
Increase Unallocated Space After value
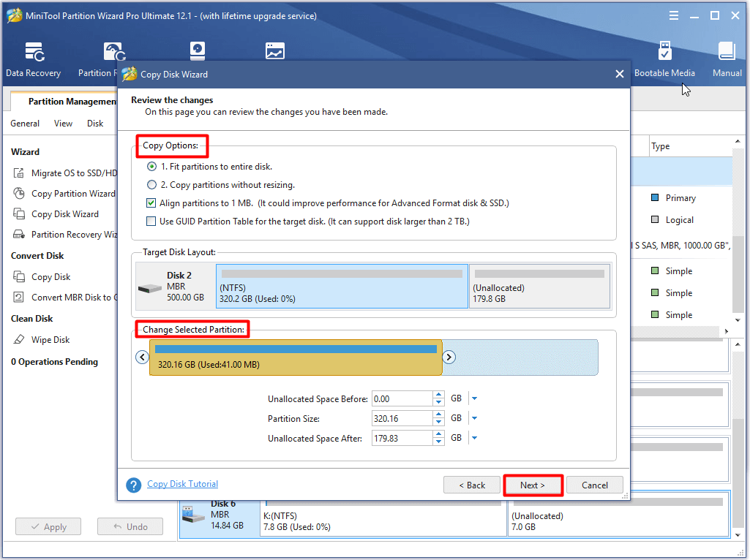click(x=438, y=434)
